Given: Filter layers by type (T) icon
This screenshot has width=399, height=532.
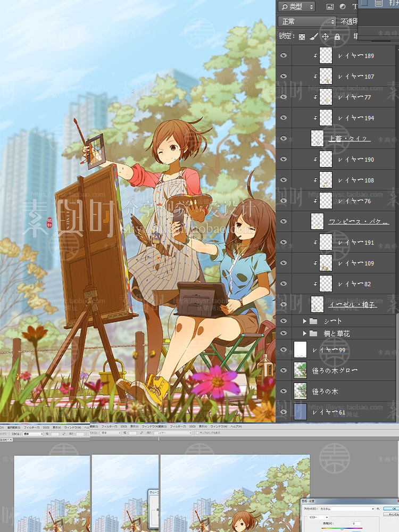Looking at the screenshot, I should tap(354, 6).
